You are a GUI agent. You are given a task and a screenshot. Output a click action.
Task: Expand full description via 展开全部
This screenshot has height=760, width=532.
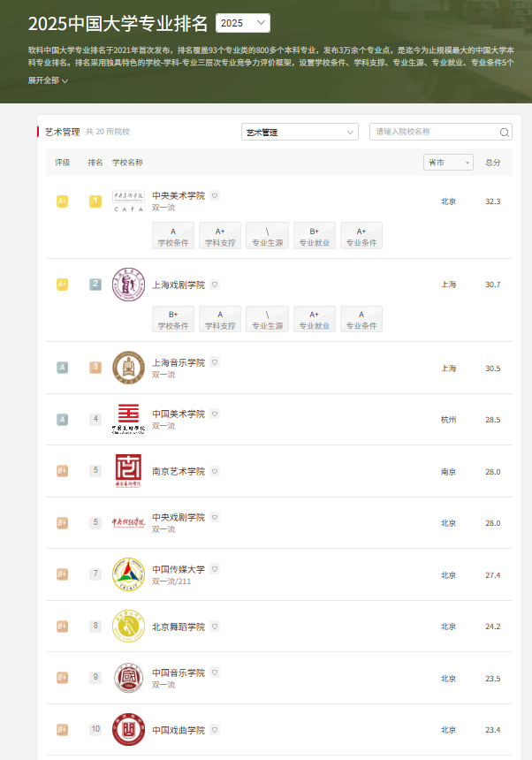click(x=48, y=80)
